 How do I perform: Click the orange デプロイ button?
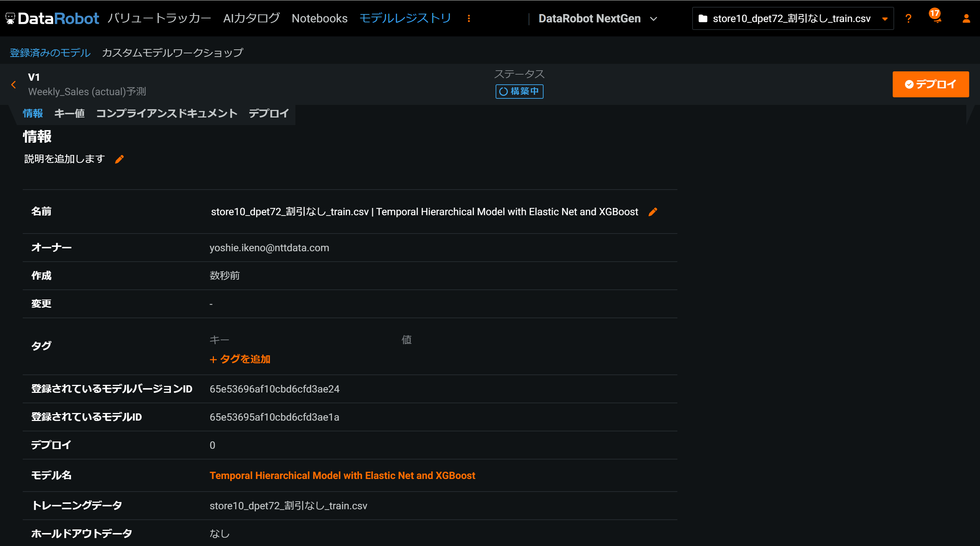(930, 84)
